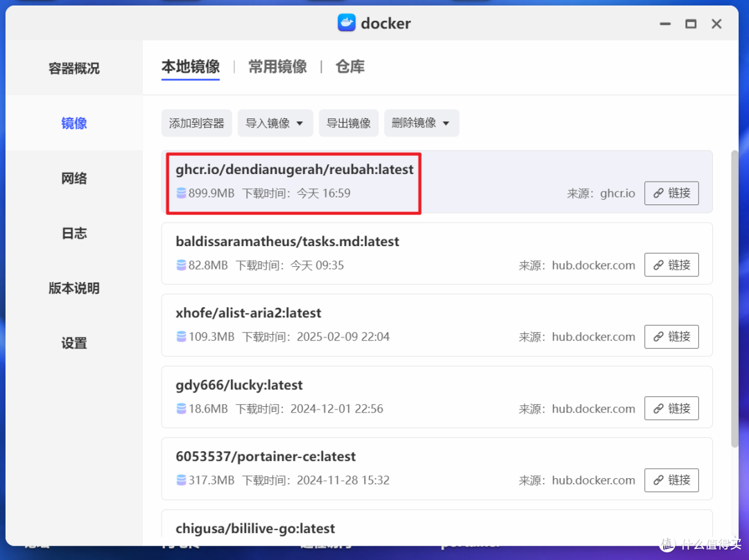Open the 日志 sidebar section
The image size is (749, 560).
point(74,233)
